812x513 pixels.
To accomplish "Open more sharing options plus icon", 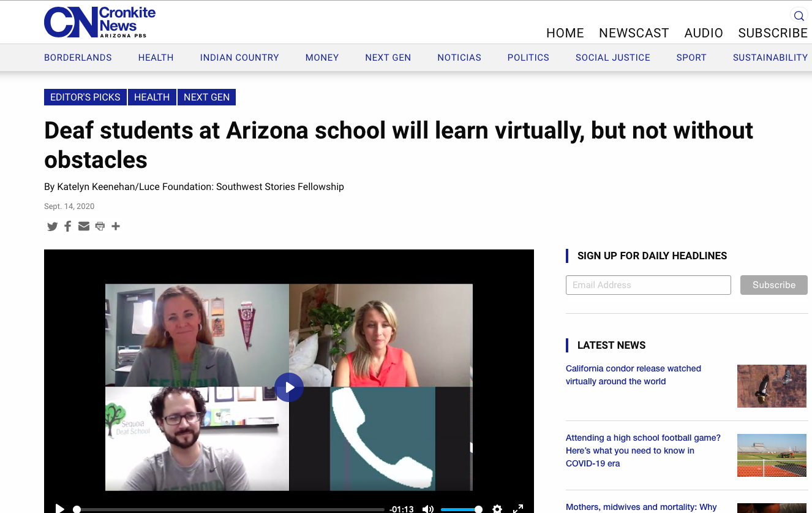I will click(116, 227).
